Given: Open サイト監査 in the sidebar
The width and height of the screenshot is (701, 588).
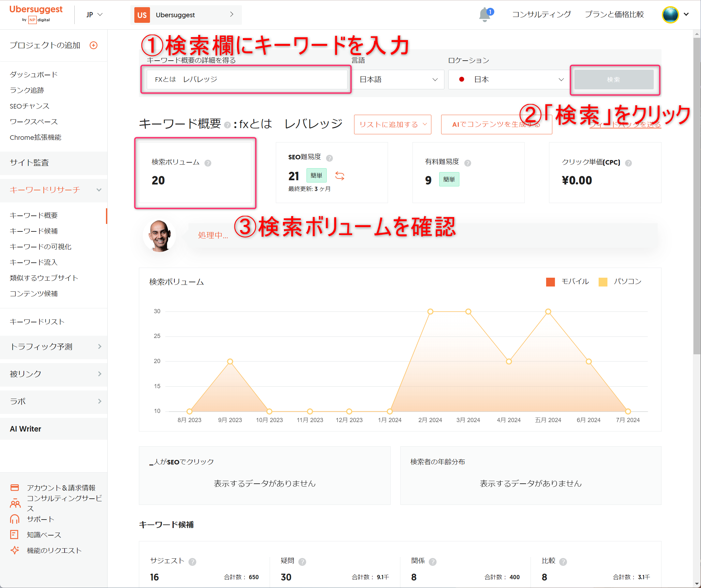Looking at the screenshot, I should (x=53, y=163).
